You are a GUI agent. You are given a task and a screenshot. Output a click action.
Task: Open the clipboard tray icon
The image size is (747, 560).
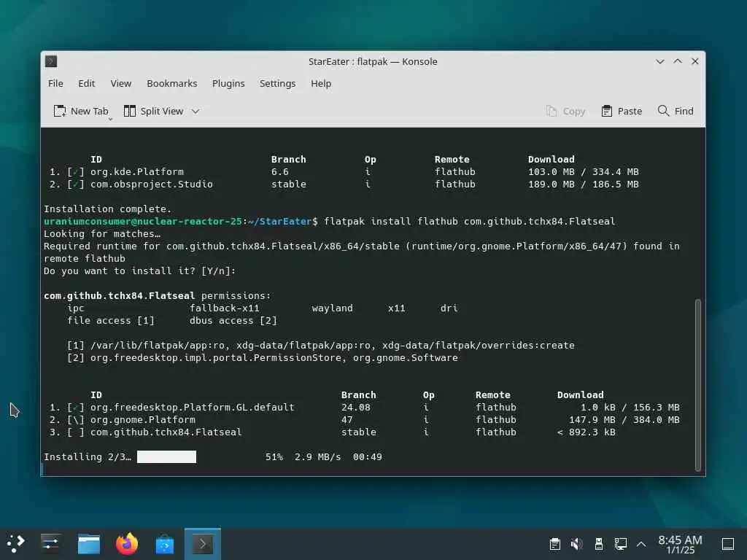[555, 544]
